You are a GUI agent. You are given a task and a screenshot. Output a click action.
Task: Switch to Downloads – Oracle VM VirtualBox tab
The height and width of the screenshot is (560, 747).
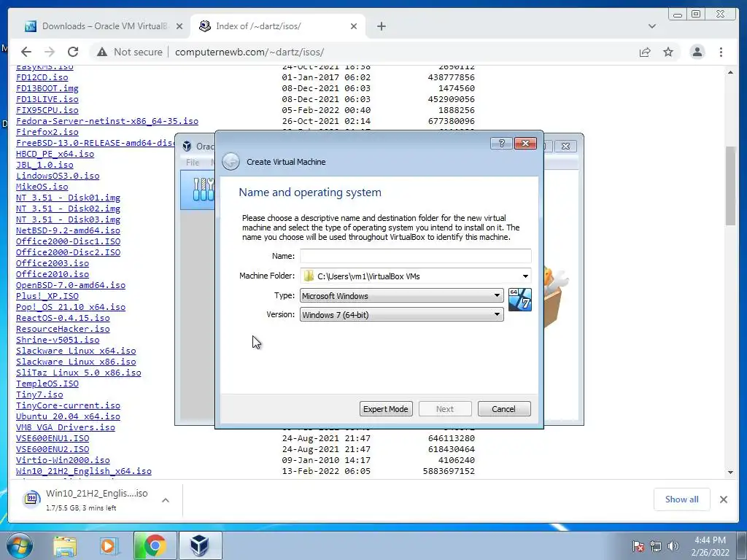click(x=102, y=26)
